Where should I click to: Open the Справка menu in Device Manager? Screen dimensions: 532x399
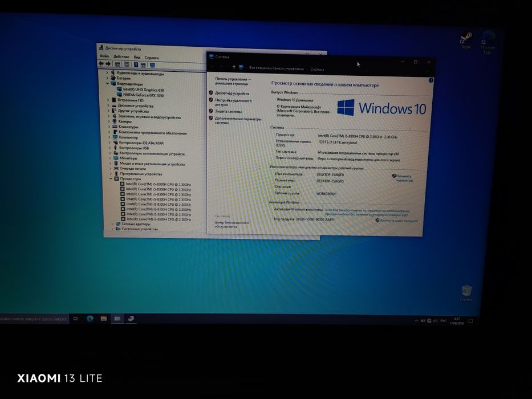152,58
